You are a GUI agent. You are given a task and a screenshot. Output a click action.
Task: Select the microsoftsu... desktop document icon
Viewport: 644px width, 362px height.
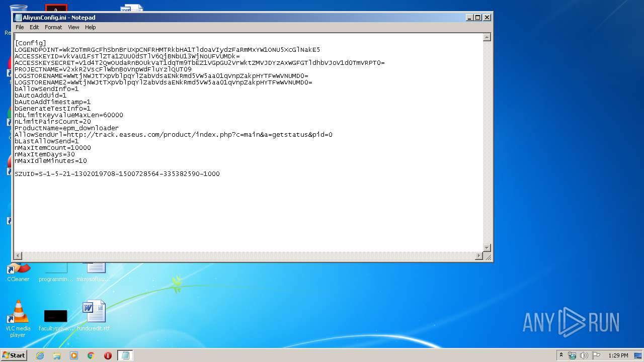point(94,273)
